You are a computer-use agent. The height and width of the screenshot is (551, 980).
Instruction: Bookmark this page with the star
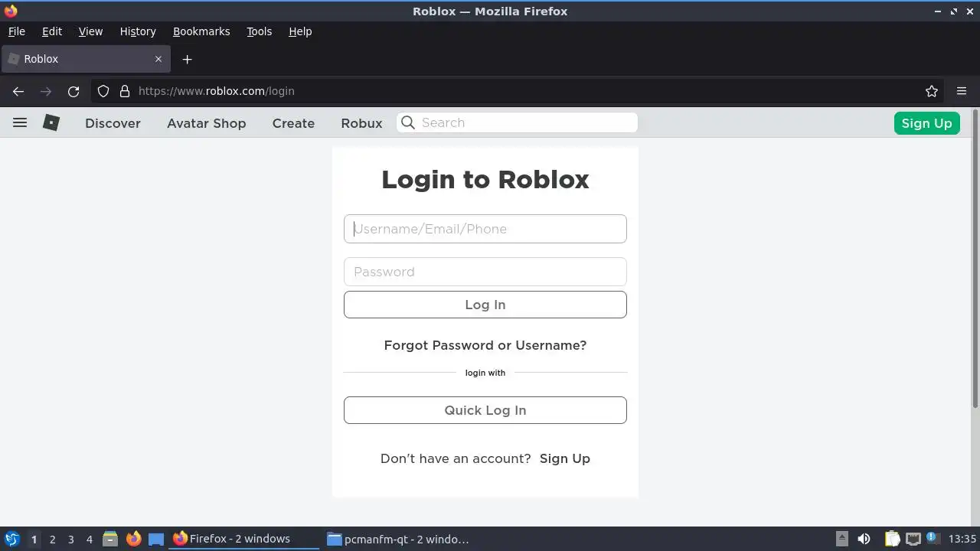[x=932, y=91]
